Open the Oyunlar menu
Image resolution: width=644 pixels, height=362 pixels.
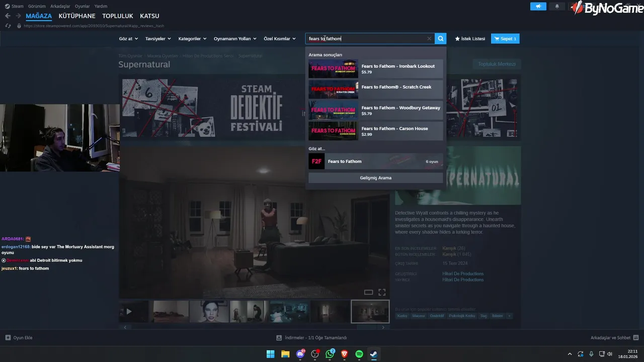pos(82,6)
